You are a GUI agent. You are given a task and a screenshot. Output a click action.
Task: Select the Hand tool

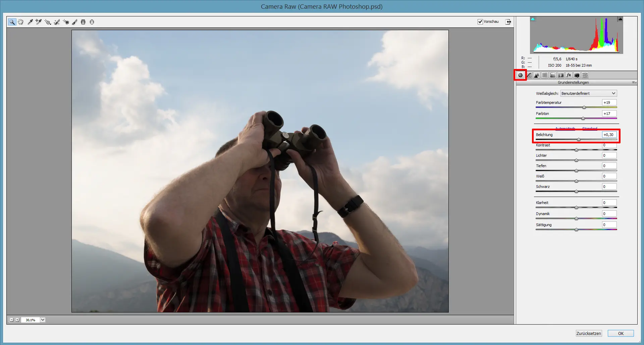click(x=20, y=22)
